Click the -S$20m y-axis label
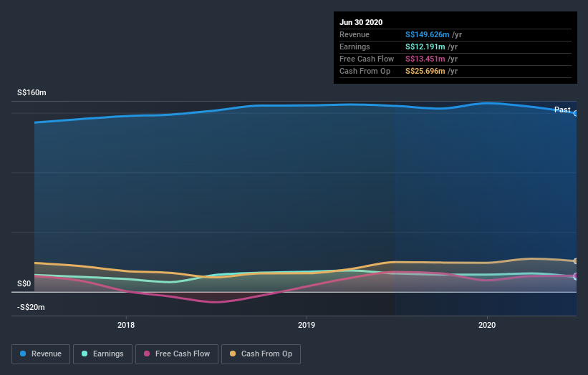 pos(31,307)
